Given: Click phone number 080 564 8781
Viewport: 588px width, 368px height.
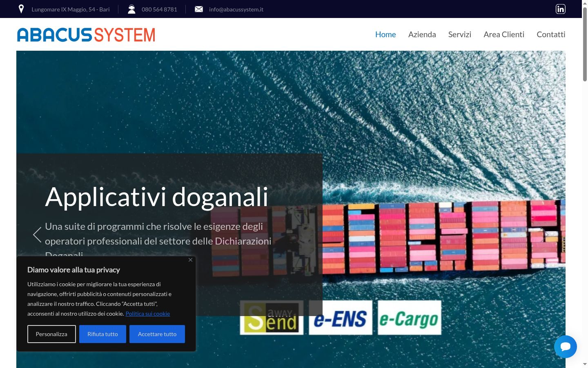Looking at the screenshot, I should point(159,9).
